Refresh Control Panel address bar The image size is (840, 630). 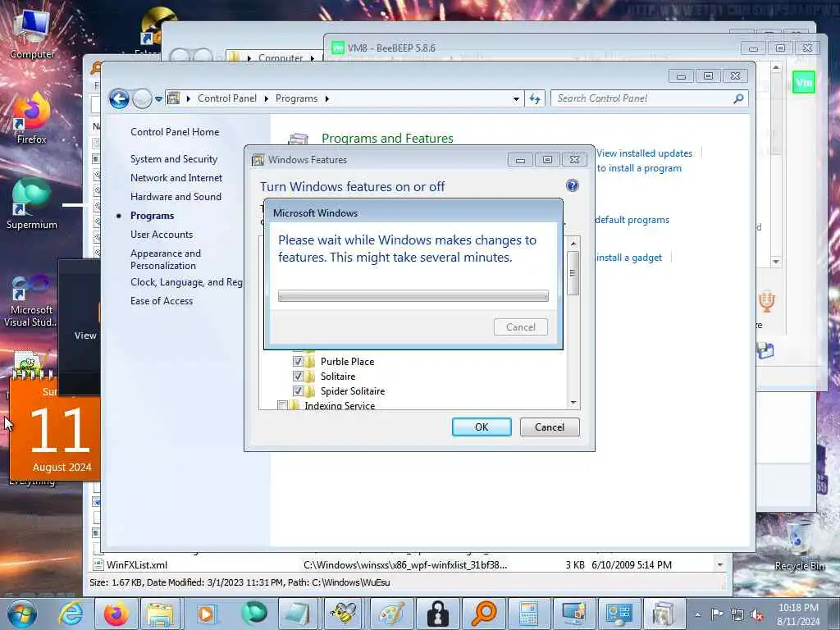pos(535,98)
